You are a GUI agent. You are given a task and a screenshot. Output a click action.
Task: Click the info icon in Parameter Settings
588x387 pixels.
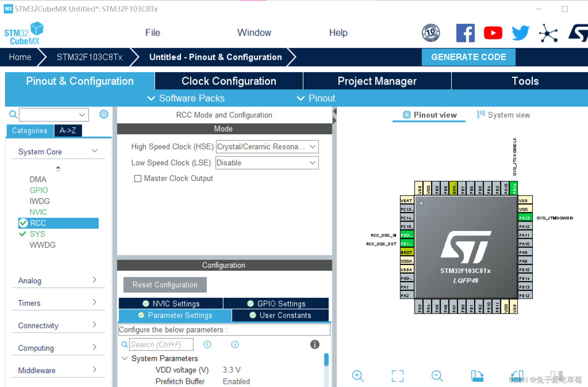click(x=314, y=344)
